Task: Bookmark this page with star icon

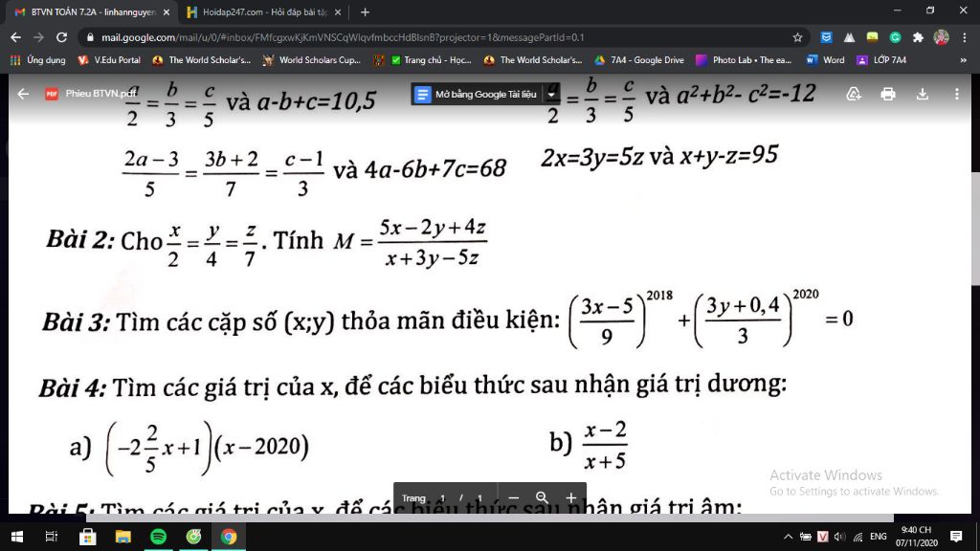Action: tap(797, 37)
